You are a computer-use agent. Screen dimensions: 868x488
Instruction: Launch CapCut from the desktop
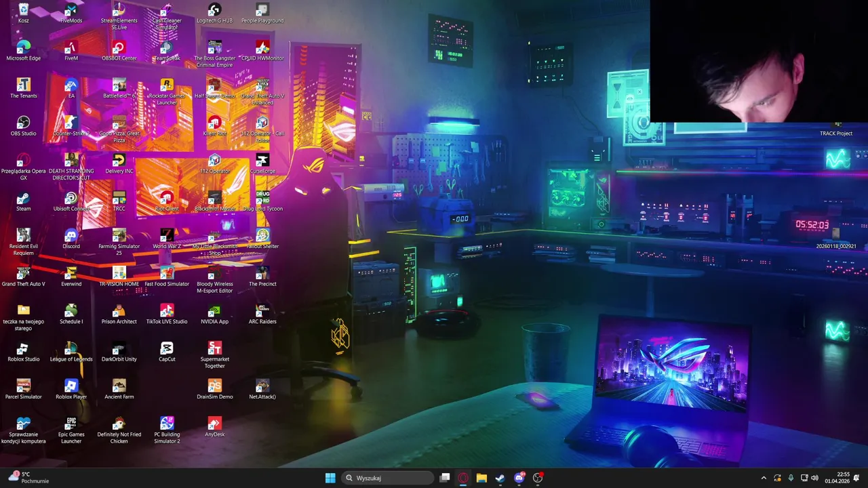[167, 352]
